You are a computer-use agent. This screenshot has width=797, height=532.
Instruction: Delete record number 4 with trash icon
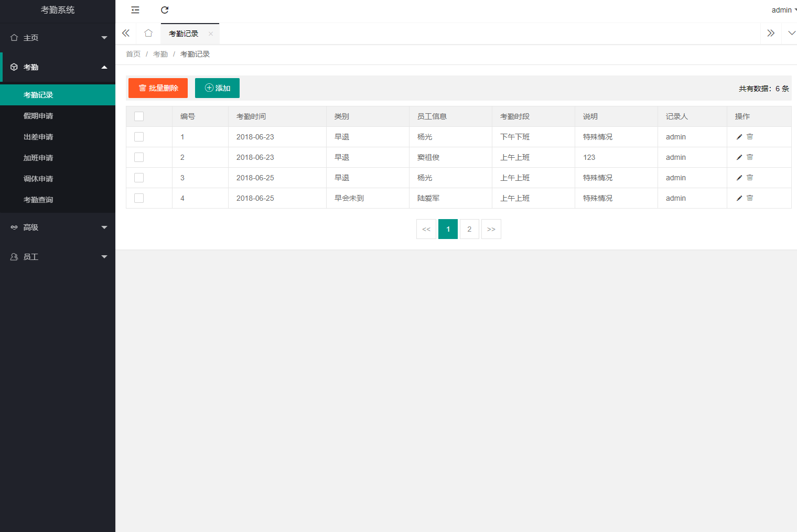750,198
